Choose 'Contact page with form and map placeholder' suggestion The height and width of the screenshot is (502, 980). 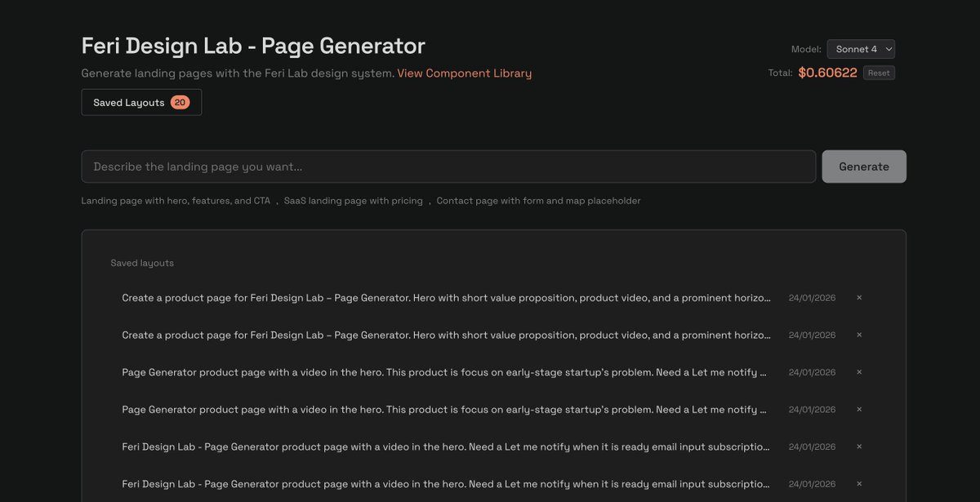pyautogui.click(x=538, y=201)
